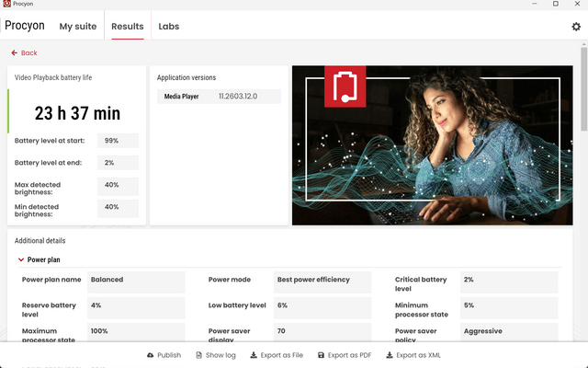This screenshot has width=588, height=368.
Task: Export as PDF button
Action: (345, 355)
